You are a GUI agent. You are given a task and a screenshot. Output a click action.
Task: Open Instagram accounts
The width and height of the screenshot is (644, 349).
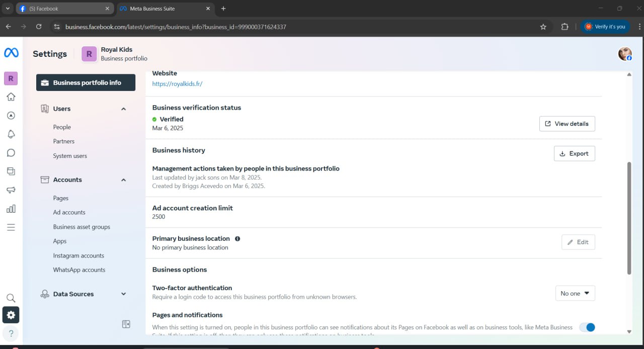click(x=78, y=255)
